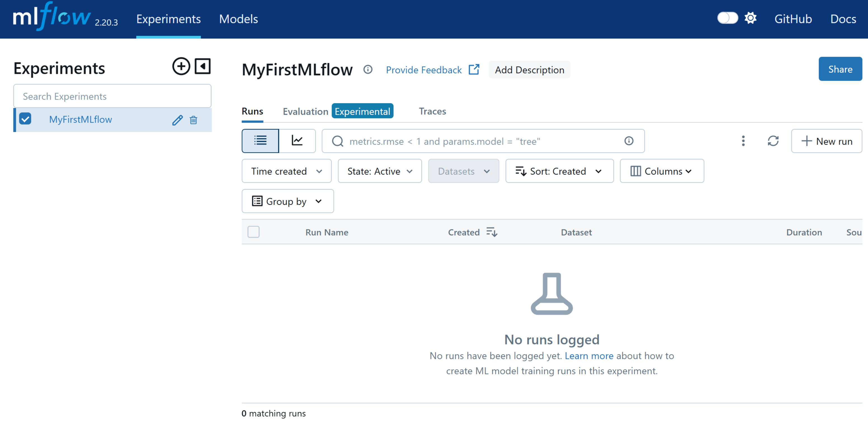Uncheck the MyFirstMLflow experiment checkbox
Image resolution: width=868 pixels, height=425 pixels.
[x=25, y=119]
